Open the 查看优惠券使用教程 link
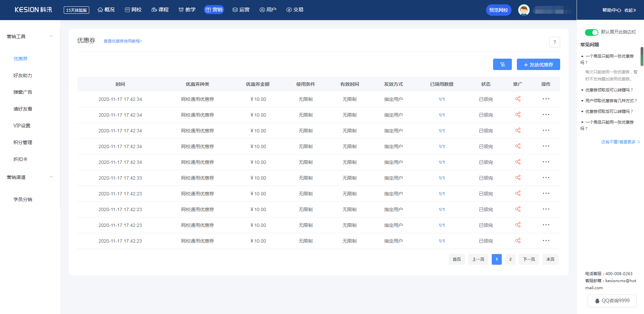This screenshot has width=644, height=314. tap(123, 41)
